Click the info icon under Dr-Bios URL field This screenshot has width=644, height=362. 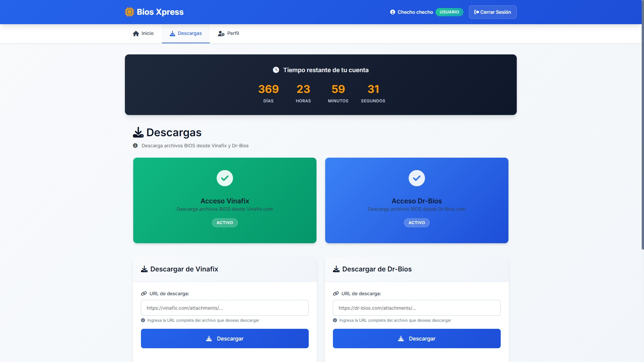tap(335, 320)
